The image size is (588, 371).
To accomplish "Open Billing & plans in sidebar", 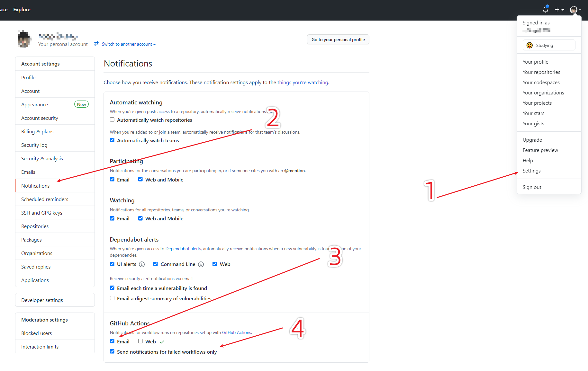I will [x=55, y=131].
